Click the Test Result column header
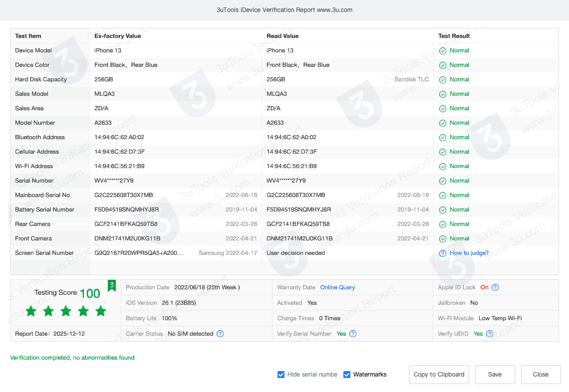Image resolution: width=569 pixels, height=392 pixels. pos(454,36)
